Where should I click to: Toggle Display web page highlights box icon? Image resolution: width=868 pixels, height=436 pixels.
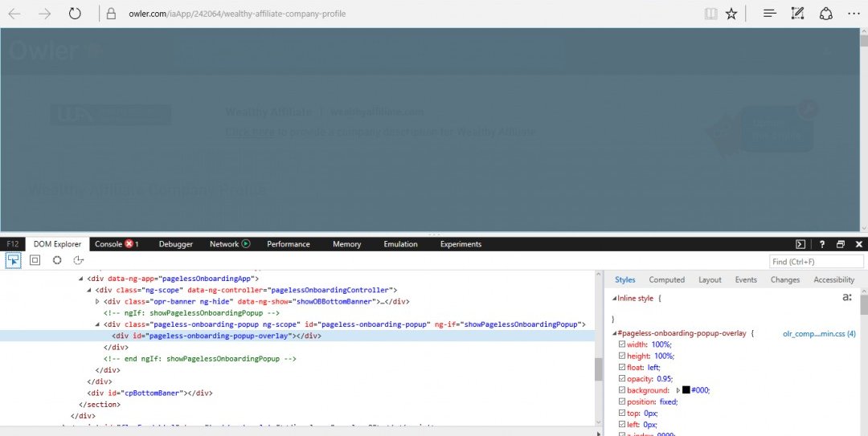[x=35, y=260]
